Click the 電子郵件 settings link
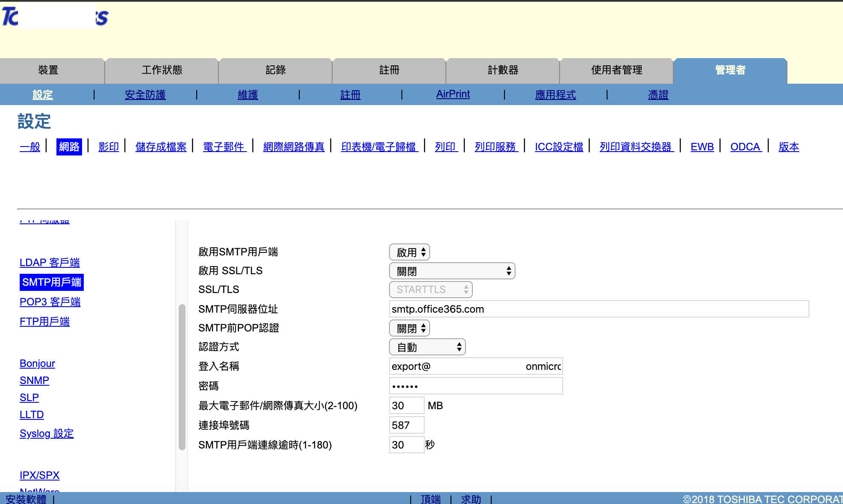 (224, 147)
